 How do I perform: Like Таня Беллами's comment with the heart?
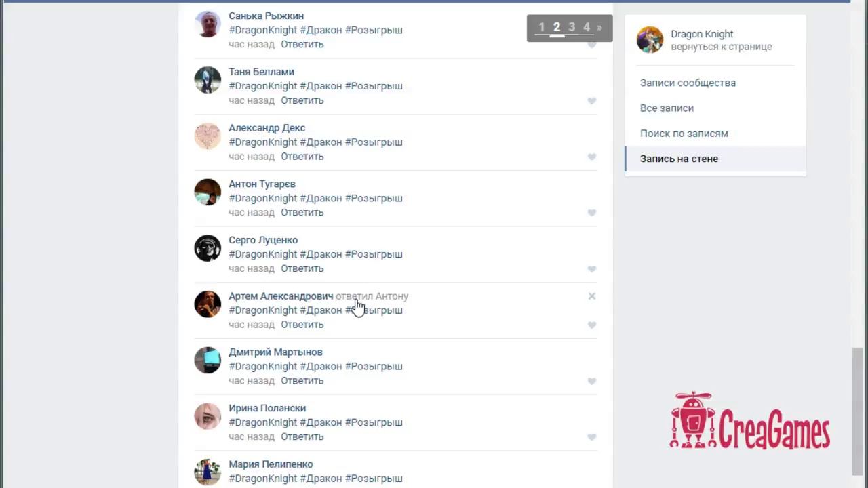click(591, 101)
